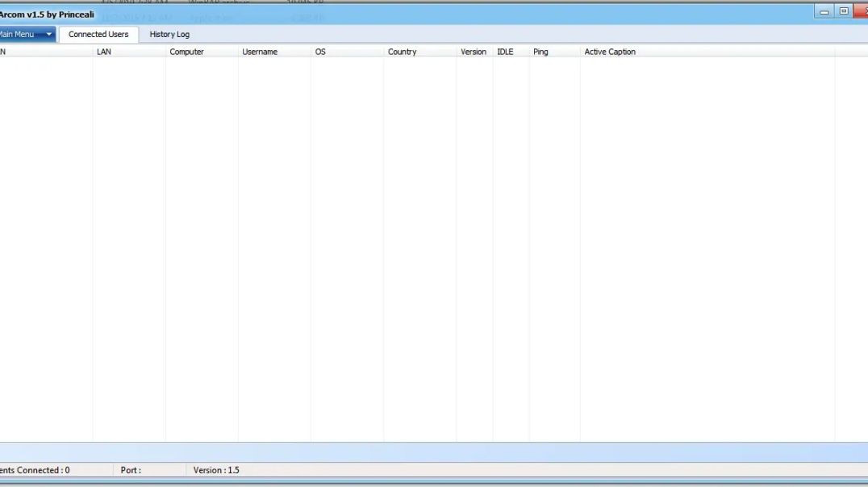The height and width of the screenshot is (487, 868).
Task: Click the empty connected users list area
Action: click(403, 242)
